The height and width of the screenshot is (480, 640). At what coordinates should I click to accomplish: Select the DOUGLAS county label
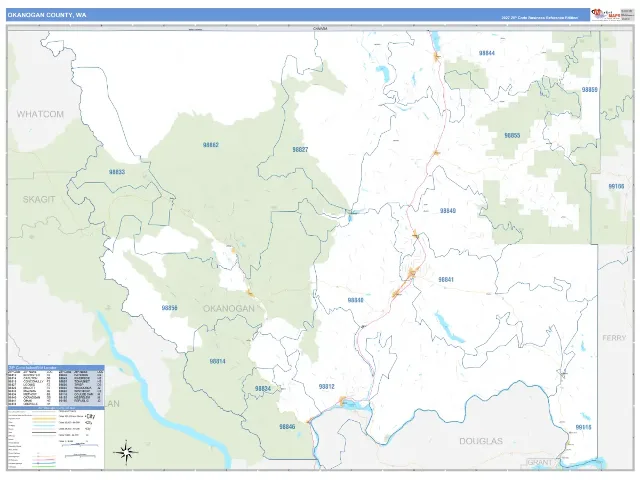pos(481,441)
